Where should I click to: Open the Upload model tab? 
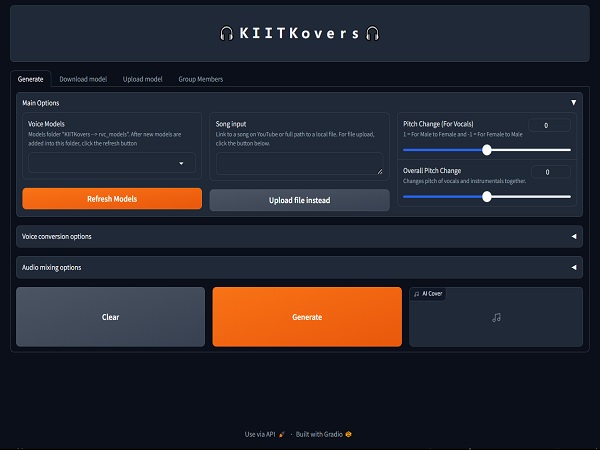click(142, 79)
